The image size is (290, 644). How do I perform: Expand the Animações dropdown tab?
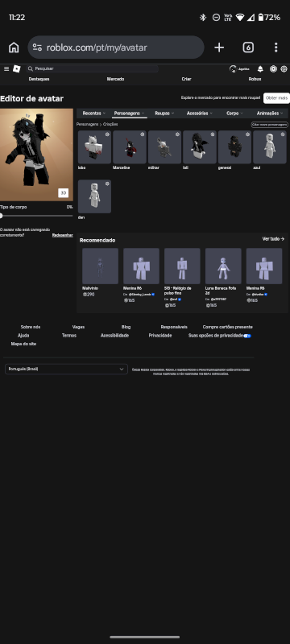click(x=270, y=113)
